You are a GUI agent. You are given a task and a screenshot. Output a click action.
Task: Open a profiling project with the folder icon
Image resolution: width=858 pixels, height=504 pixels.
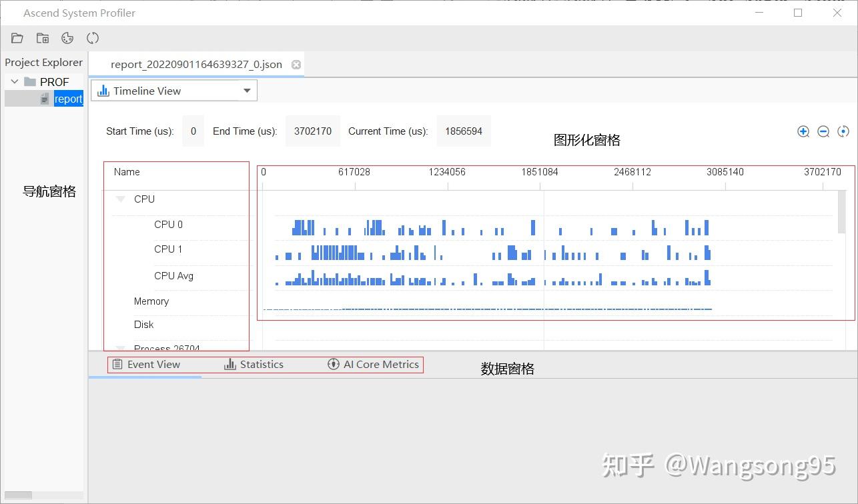pyautogui.click(x=17, y=38)
